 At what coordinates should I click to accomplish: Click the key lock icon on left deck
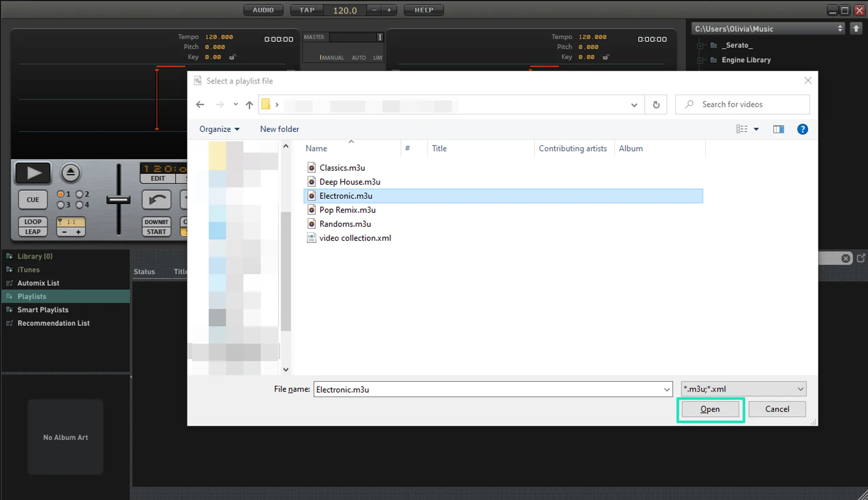click(x=233, y=57)
